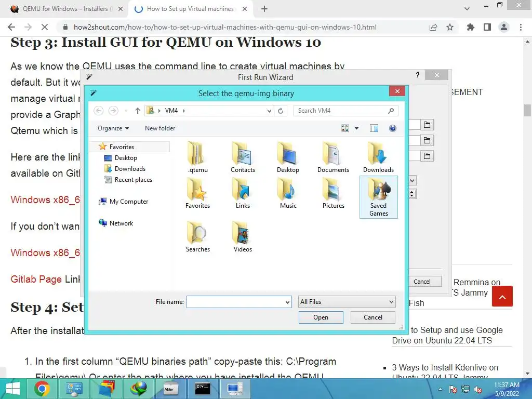532x399 pixels.
Task: Select the Videos folder
Action: [x=243, y=237]
